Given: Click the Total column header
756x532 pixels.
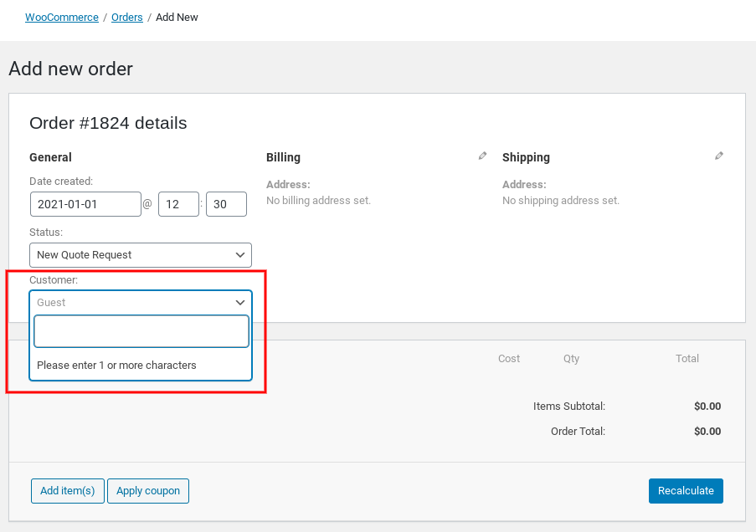Looking at the screenshot, I should [x=687, y=359].
